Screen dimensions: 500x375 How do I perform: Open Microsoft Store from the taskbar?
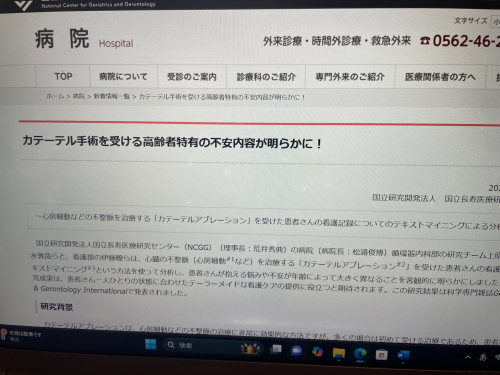coord(381,355)
